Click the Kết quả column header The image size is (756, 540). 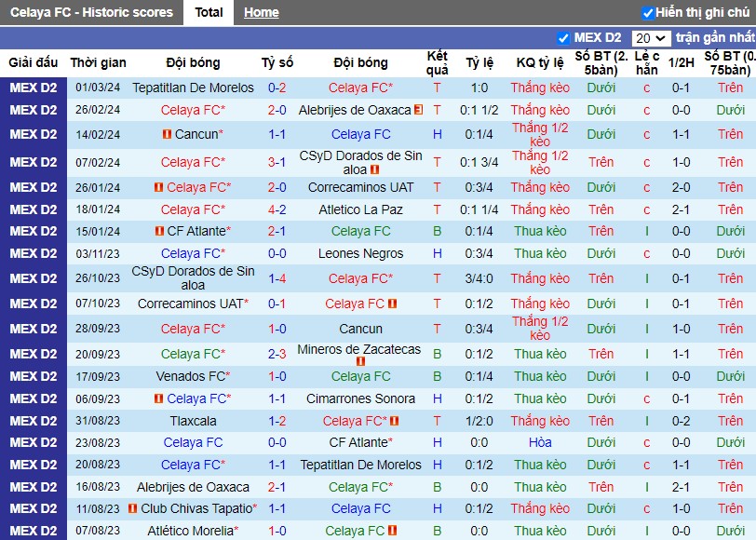(438, 62)
